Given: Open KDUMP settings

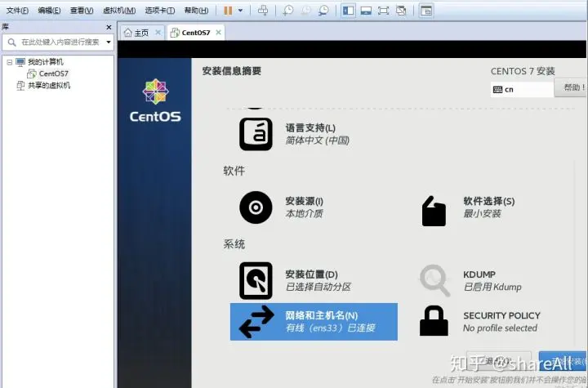Looking at the screenshot, I should pos(470,281).
